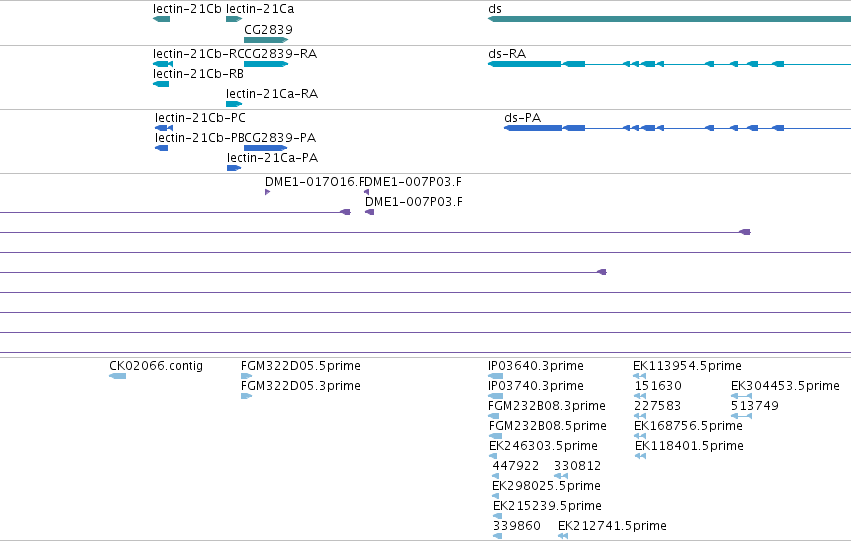Click feature 151630
851x541 pixels.
(640, 396)
